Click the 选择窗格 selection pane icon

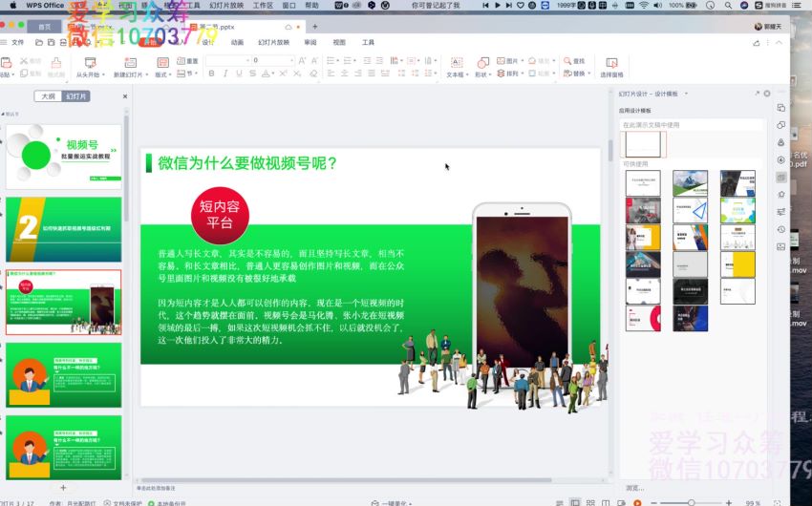pos(611,63)
